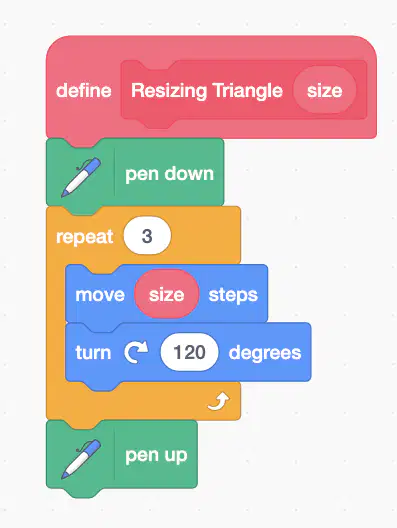397x528 pixels.
Task: Edit the repeat count field showing 3
Action: (x=147, y=236)
